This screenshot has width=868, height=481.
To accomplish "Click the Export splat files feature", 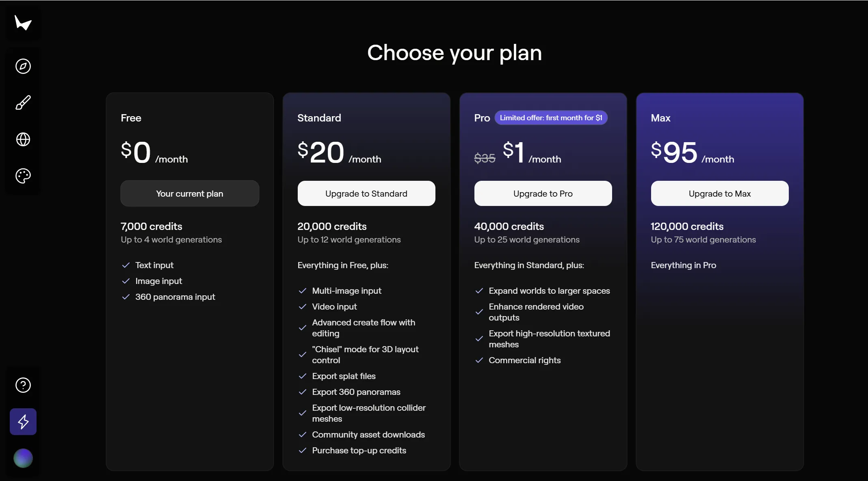I will [344, 376].
